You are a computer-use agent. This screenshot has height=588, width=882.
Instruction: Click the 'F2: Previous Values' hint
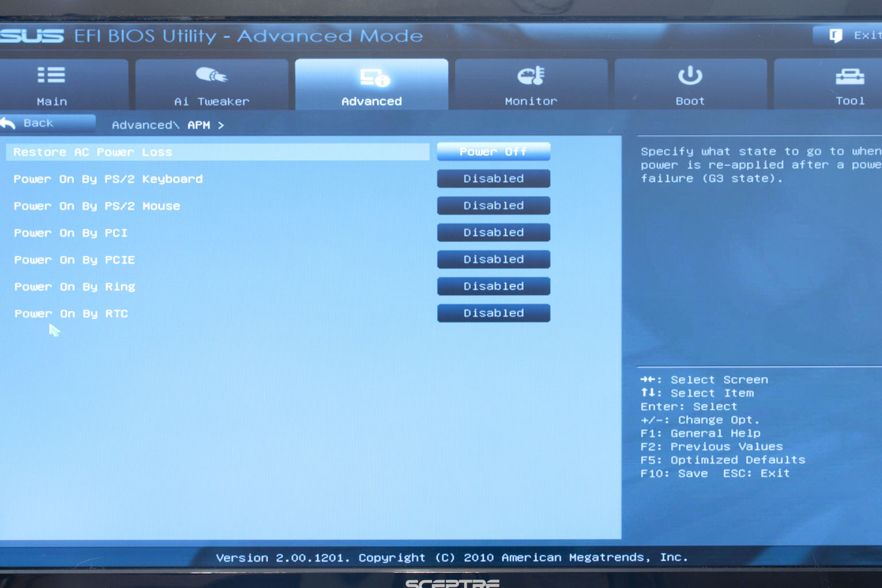(711, 447)
